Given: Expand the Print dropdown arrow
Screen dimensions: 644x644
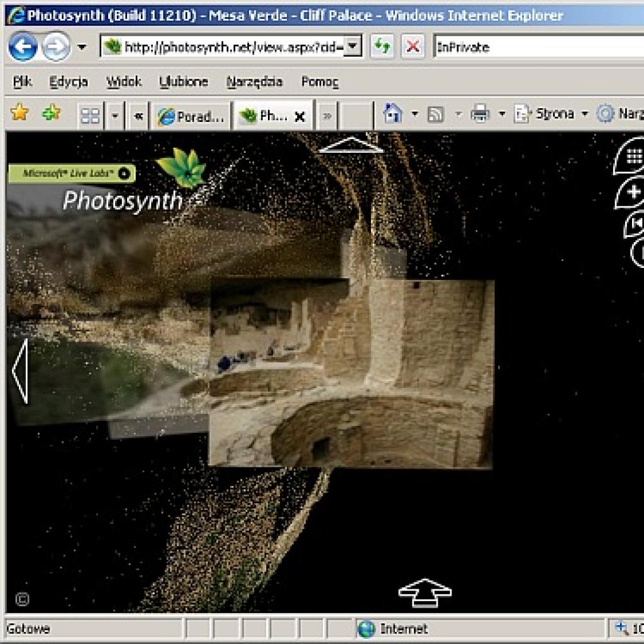Looking at the screenshot, I should pos(501,113).
